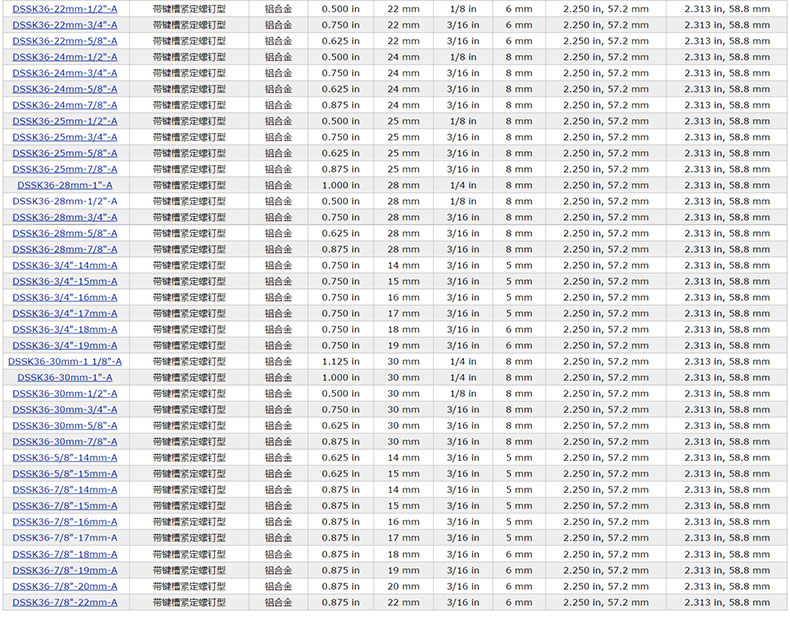The width and height of the screenshot is (790, 621).
Task: Open part DSSK36-24mm-3/4"-A
Action: tap(65, 73)
